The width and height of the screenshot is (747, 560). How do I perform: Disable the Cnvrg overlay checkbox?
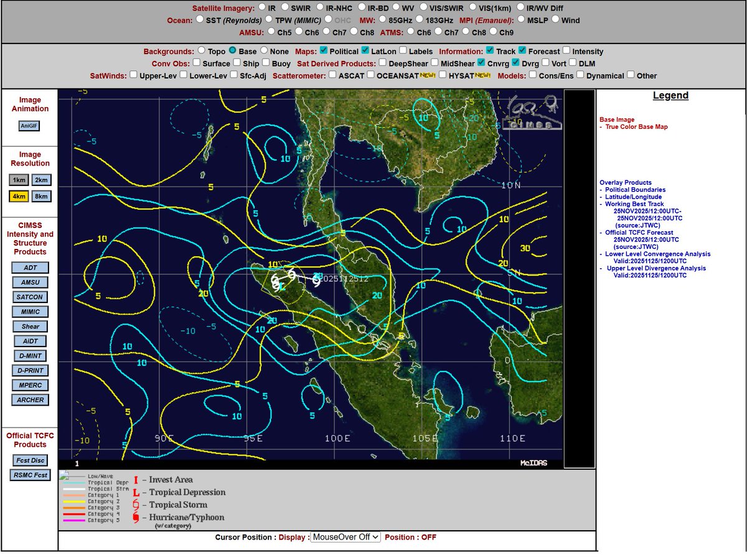(482, 63)
